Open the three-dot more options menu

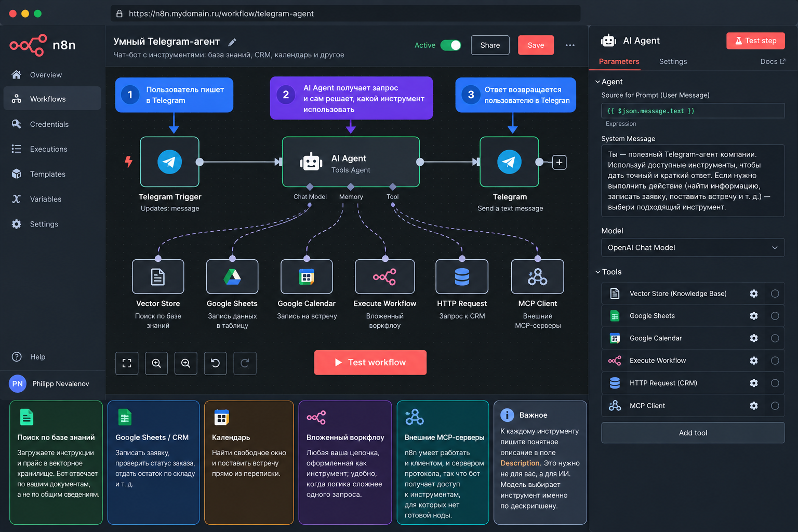click(570, 45)
